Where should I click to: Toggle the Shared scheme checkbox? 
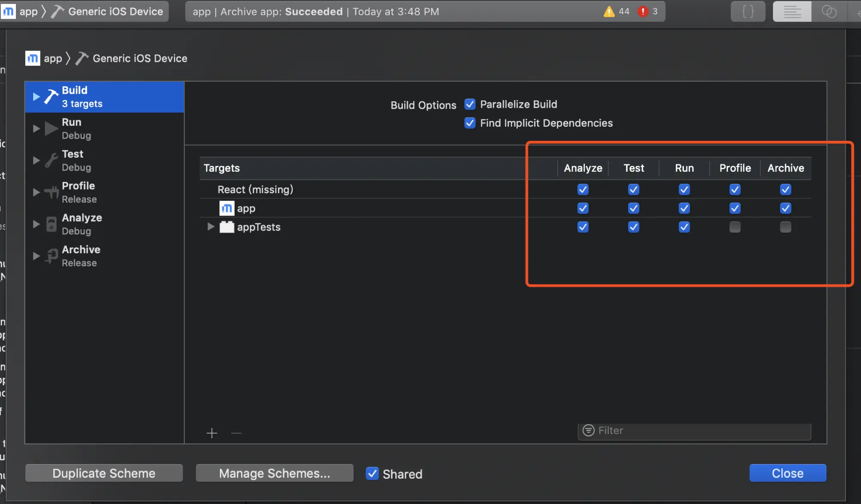(372, 474)
